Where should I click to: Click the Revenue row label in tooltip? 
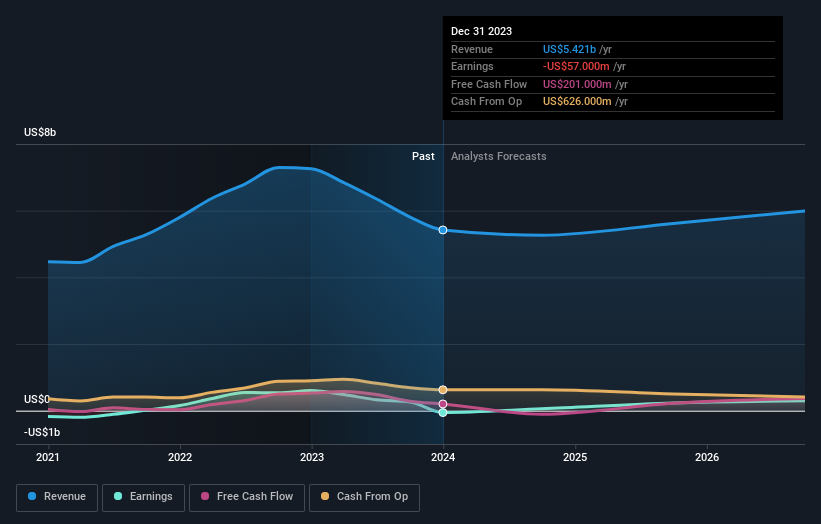(472, 49)
